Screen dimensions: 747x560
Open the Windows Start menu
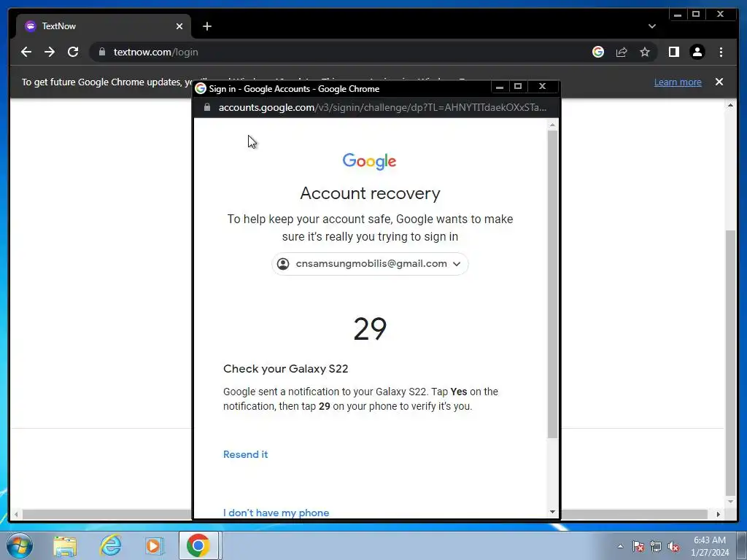(20, 545)
